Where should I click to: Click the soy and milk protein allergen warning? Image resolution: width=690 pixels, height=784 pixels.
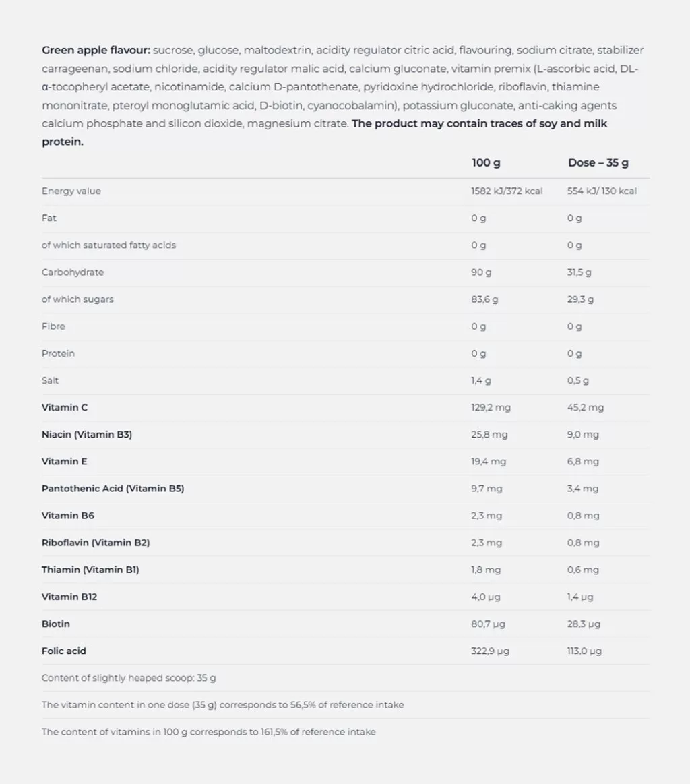pyautogui.click(x=479, y=124)
